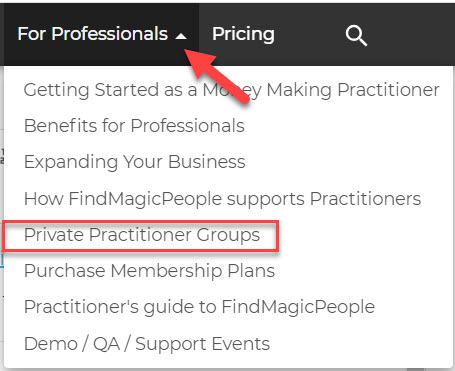This screenshot has height=371, width=455.
Task: Select Demo / QA / Support Events
Action: pos(147,344)
